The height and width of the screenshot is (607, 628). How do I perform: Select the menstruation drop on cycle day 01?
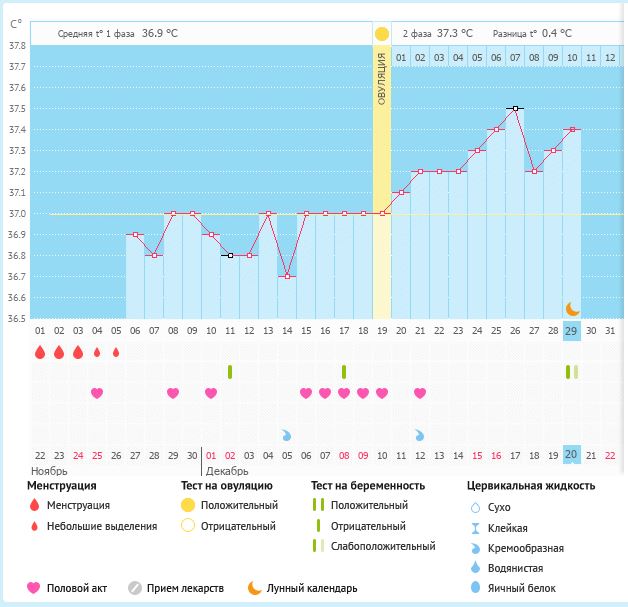point(40,353)
